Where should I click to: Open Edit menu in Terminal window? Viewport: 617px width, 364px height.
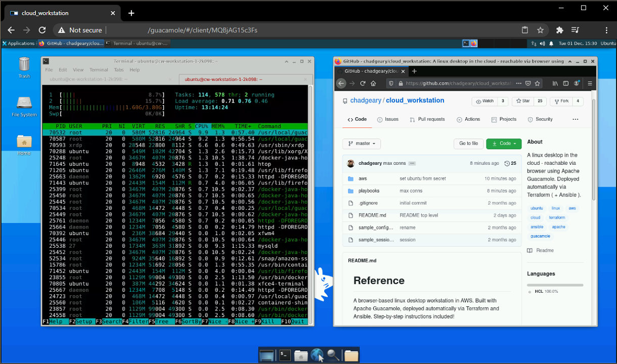tap(63, 70)
